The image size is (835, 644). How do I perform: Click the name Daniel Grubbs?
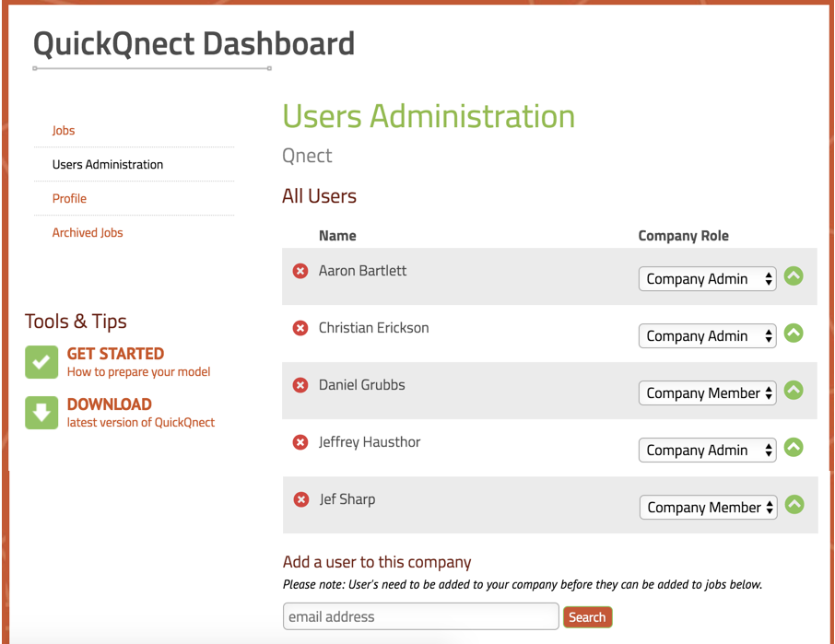pos(361,385)
